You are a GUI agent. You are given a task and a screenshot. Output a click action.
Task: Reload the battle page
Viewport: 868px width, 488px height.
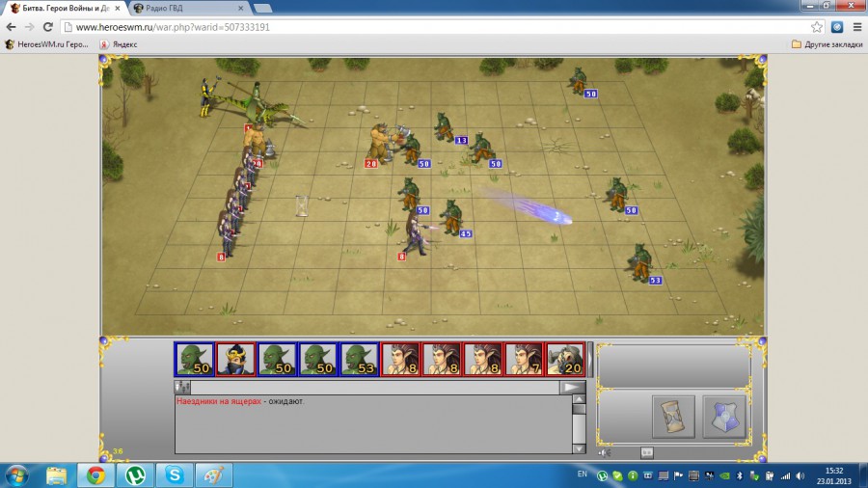(48, 27)
